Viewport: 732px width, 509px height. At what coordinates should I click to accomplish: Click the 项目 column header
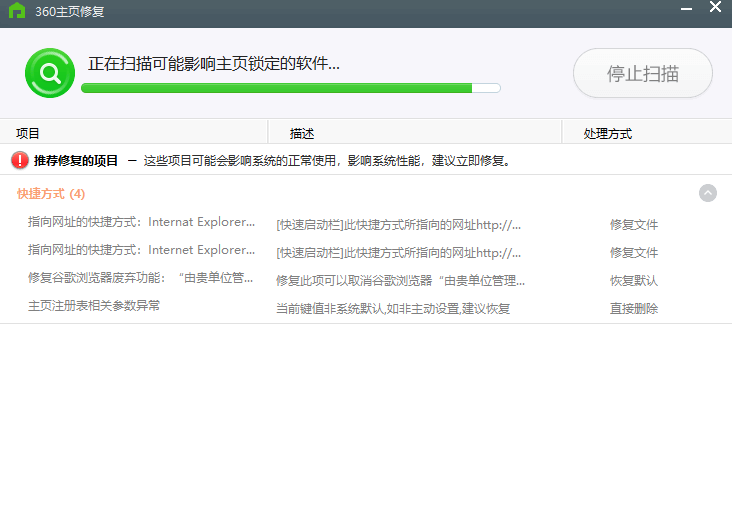tap(134, 133)
